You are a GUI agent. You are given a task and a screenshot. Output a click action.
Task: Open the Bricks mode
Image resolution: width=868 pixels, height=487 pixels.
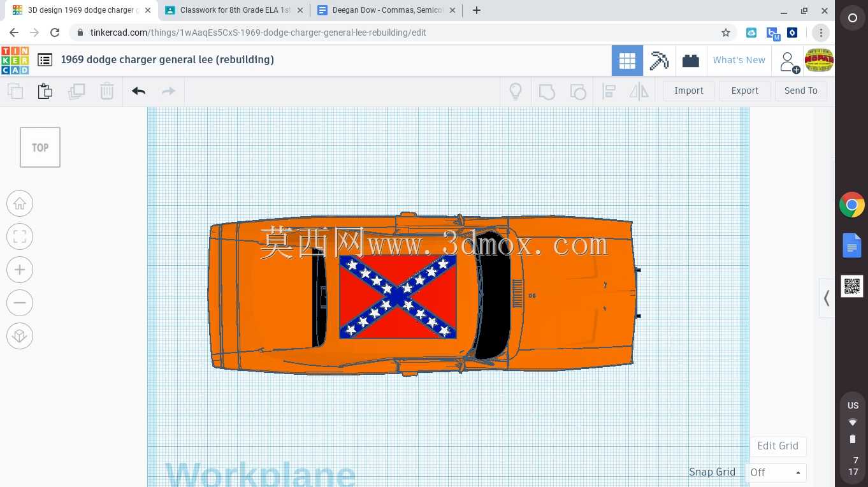[691, 61]
